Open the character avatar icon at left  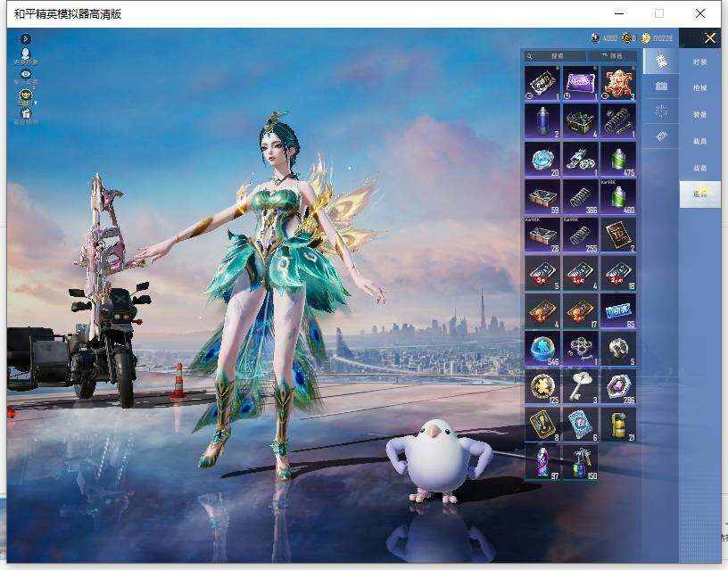coord(26,54)
